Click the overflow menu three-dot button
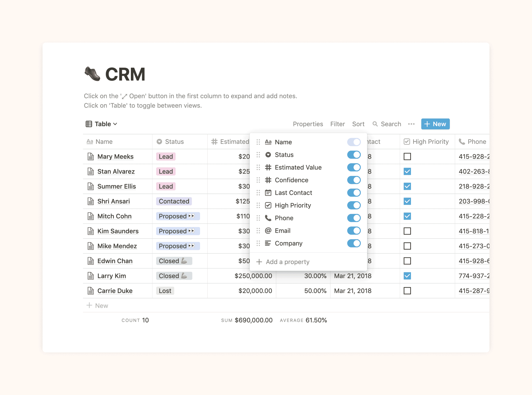Screen dimensions: 532x395 pos(412,124)
